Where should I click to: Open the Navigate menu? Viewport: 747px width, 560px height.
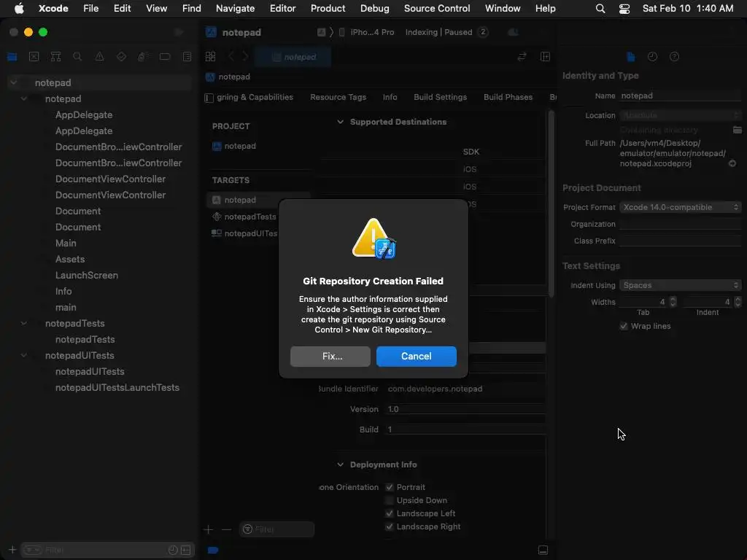click(235, 9)
